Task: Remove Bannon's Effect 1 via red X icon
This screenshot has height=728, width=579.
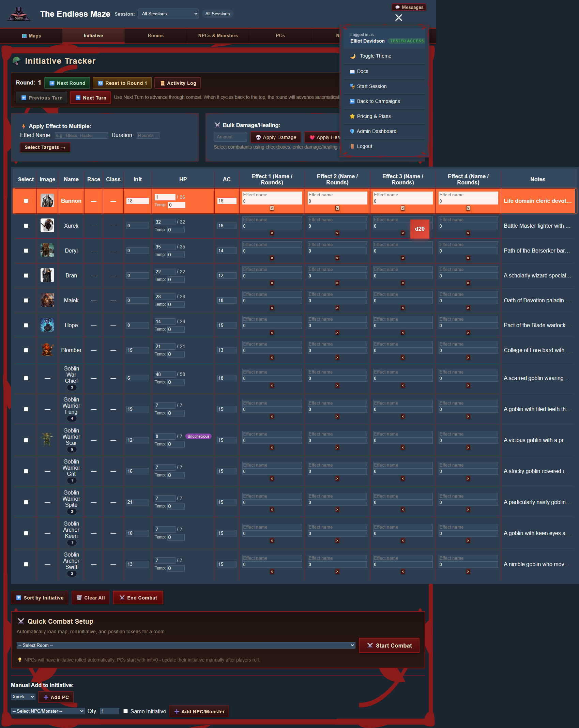Action: point(272,208)
